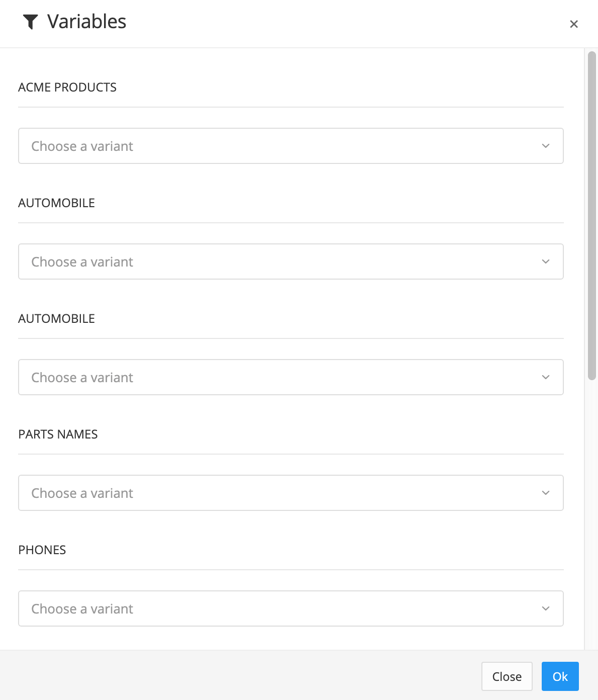This screenshot has height=700, width=598.
Task: Click the Variables dialog title
Action: click(86, 22)
